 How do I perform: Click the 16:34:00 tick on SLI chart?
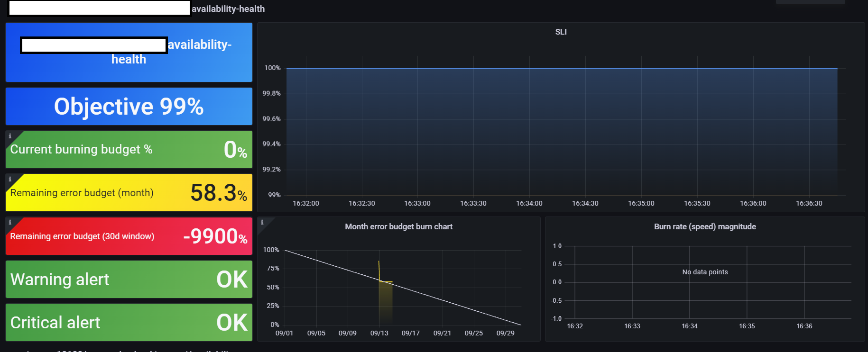pos(529,203)
